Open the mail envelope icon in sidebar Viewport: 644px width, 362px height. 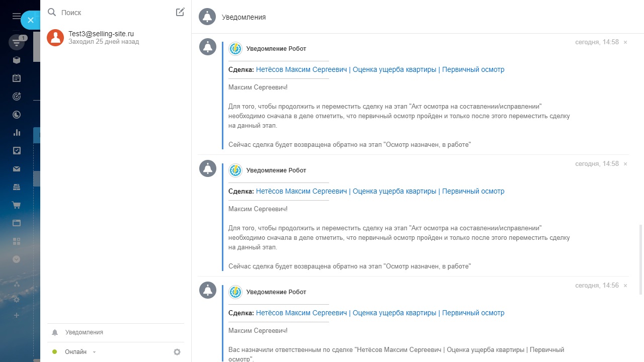click(x=17, y=169)
